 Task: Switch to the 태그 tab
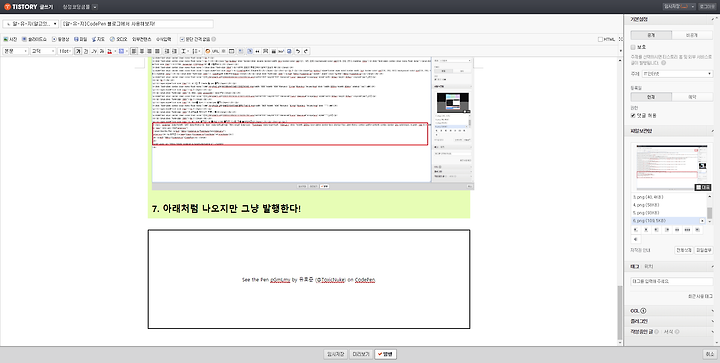635,267
